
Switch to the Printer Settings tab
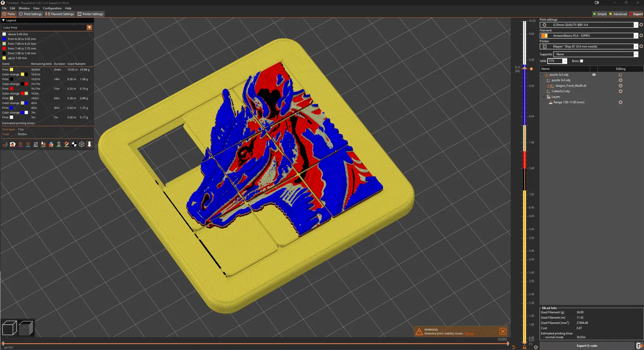90,14
